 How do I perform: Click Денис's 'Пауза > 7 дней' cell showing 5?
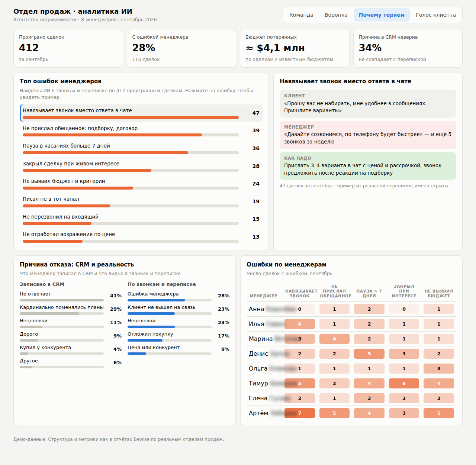tap(369, 353)
